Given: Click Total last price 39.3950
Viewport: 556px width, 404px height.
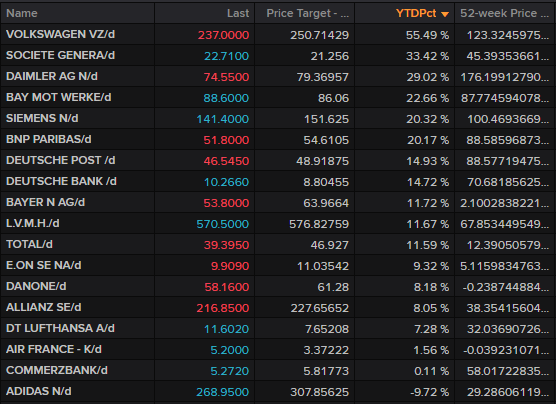Looking at the screenshot, I should (227, 245).
